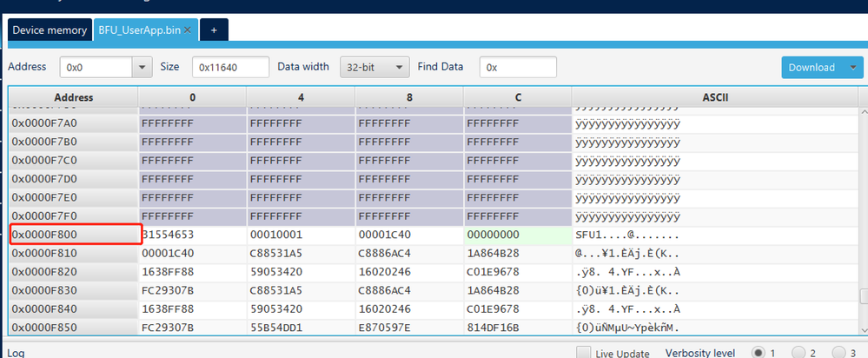The height and width of the screenshot is (358, 868).
Task: Select address cell 0x0000F7B0
Action: [x=74, y=142]
